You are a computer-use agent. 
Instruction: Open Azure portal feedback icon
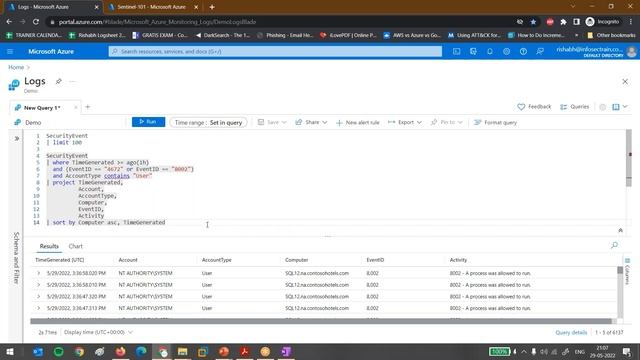pos(540,51)
